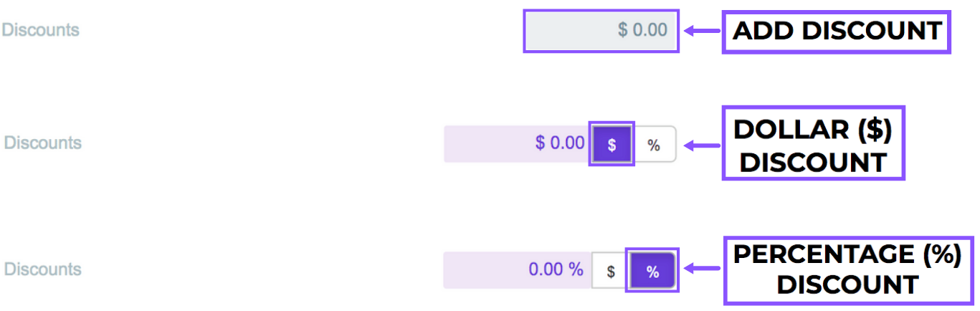Click DISCOUNT under the DOLLAR ($) line
The height and width of the screenshot is (311, 980).
814,162
